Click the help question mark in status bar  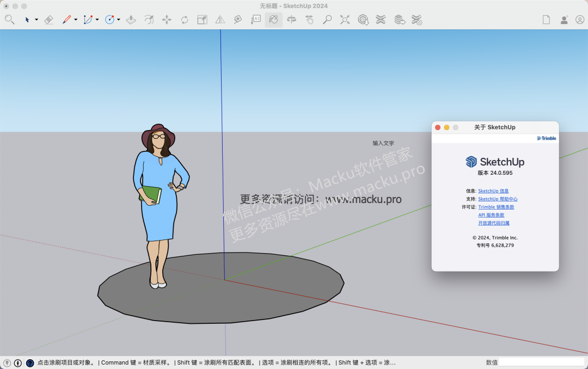(x=30, y=362)
